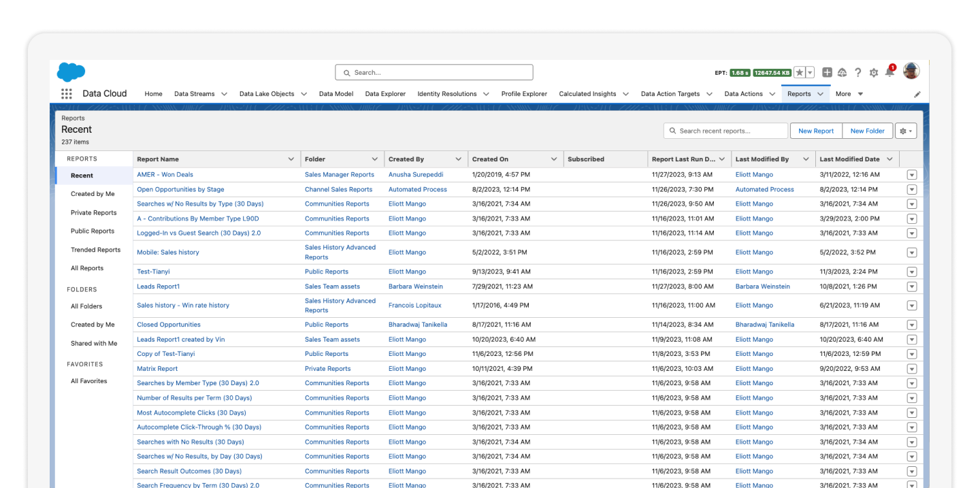Select Trended Reports in sidebar

95,250
